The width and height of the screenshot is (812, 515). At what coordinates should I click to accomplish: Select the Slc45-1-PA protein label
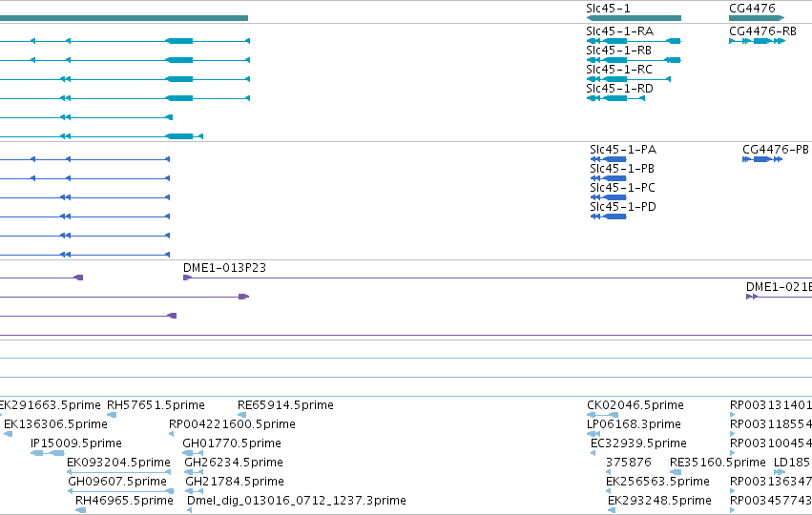(x=623, y=150)
